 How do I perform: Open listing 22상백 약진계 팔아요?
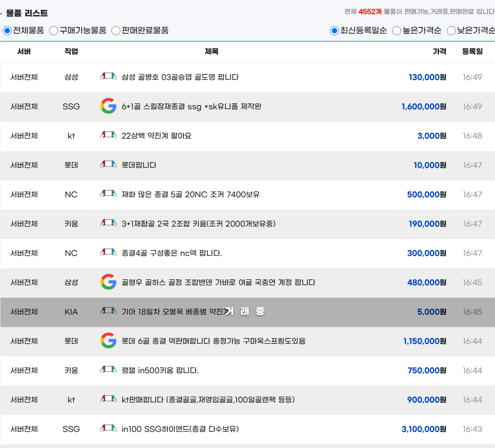point(156,136)
